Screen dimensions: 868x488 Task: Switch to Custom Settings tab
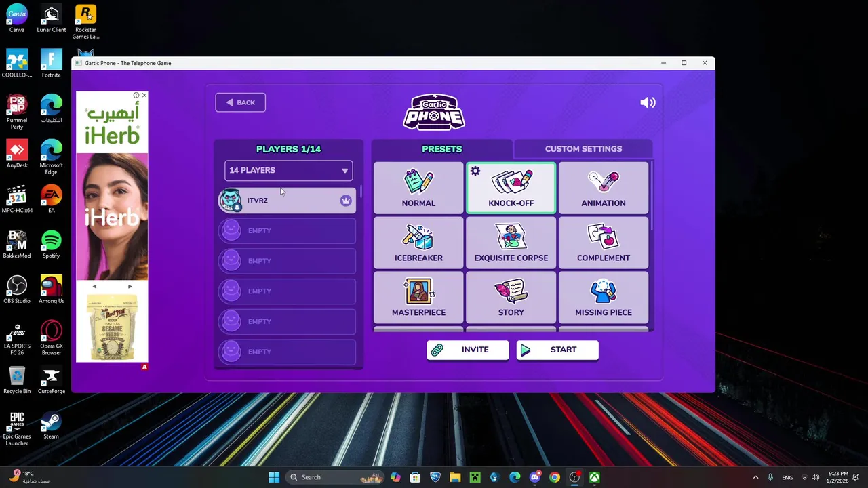pos(583,149)
